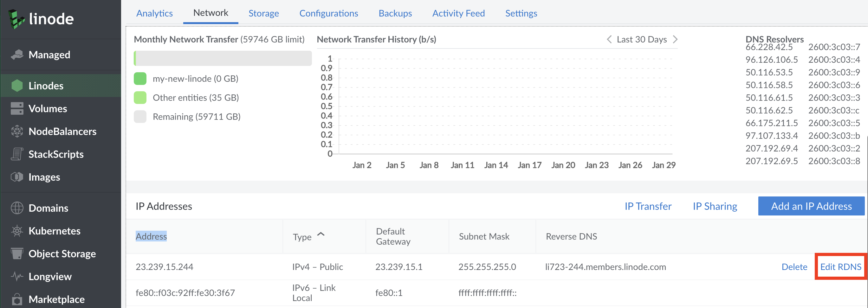The width and height of the screenshot is (868, 308).
Task: Click the Object Storage bucket icon
Action: [16, 253]
